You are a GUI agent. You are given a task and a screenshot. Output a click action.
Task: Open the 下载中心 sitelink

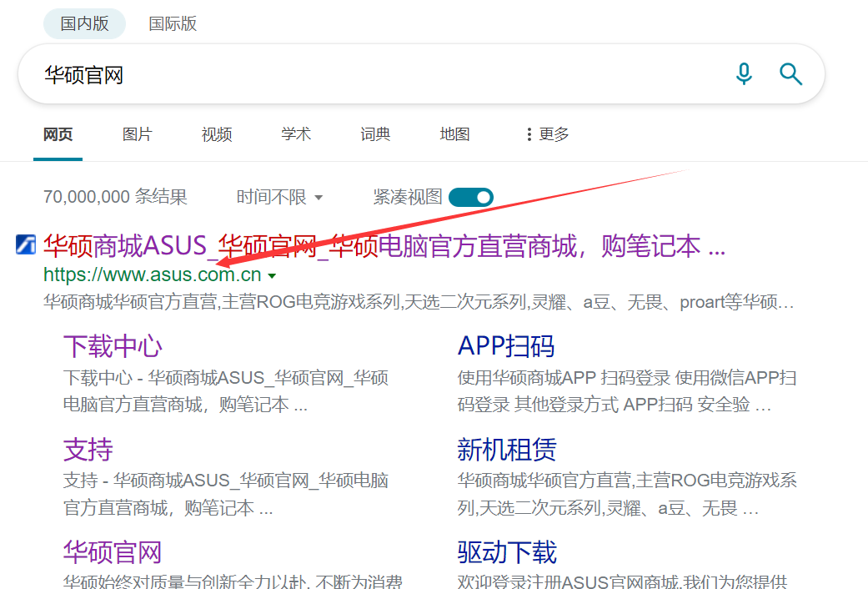[113, 346]
